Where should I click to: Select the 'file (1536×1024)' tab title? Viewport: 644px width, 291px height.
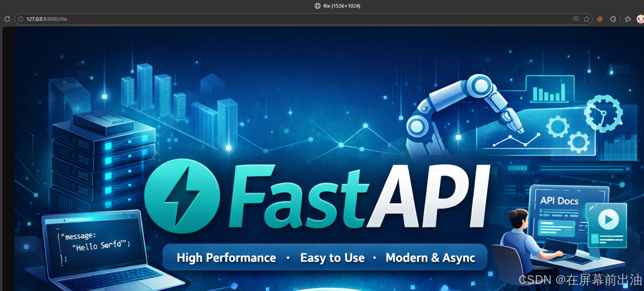[342, 6]
